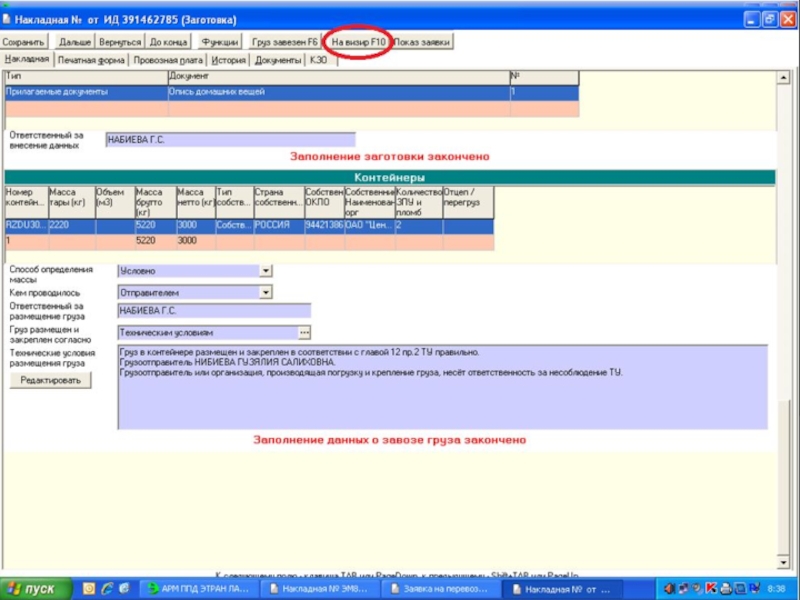The height and width of the screenshot is (600, 800).
Task: Select the RZDU30 container row
Action: click(25, 226)
